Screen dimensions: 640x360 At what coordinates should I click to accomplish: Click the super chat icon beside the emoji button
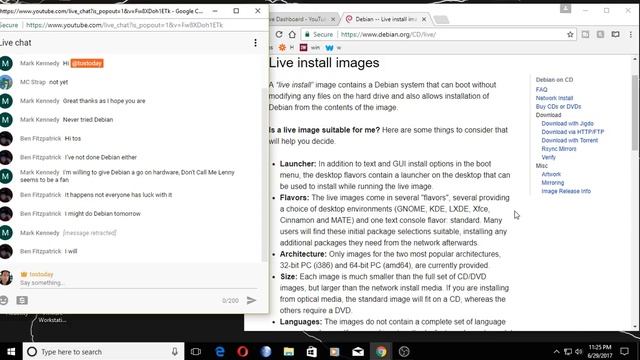22,300
